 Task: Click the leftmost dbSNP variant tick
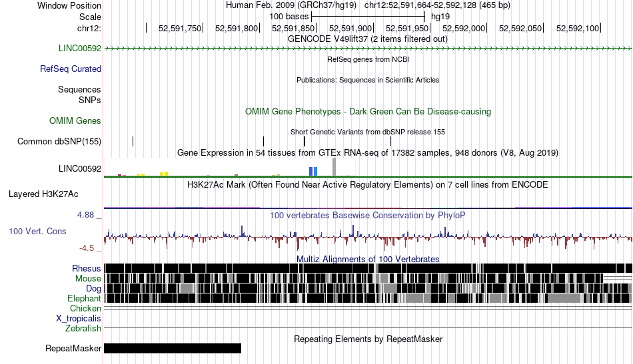pyautogui.click(x=133, y=142)
